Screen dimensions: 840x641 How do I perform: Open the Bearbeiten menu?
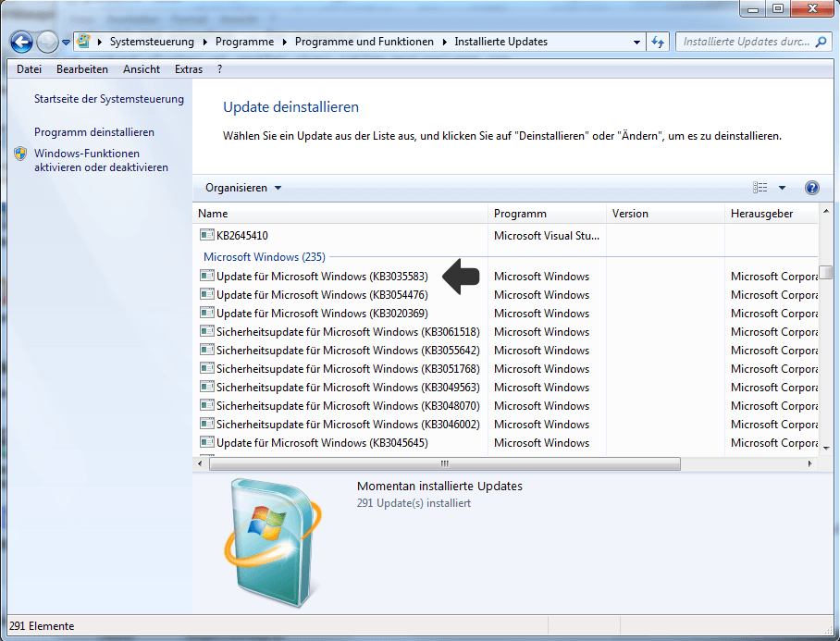[x=82, y=69]
